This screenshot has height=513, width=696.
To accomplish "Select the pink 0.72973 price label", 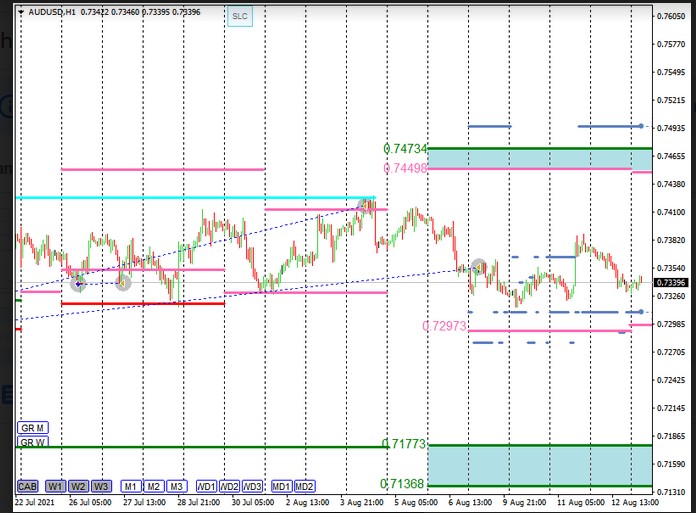I will (445, 326).
